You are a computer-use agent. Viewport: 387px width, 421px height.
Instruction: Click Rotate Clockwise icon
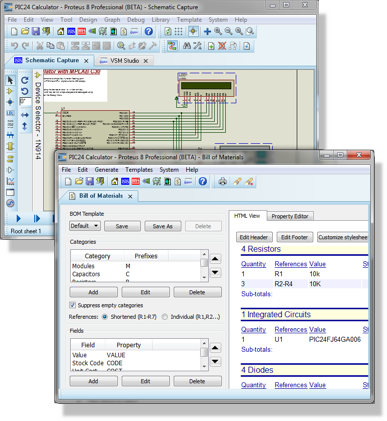25,80
